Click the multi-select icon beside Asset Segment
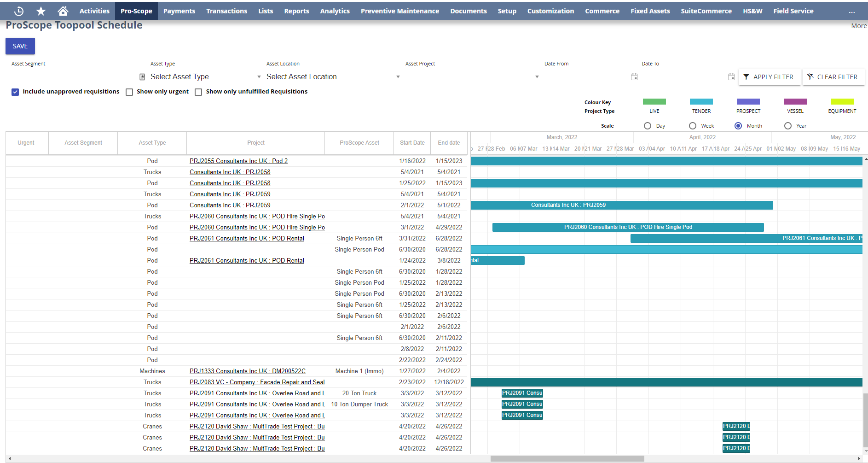The image size is (868, 463). point(142,76)
